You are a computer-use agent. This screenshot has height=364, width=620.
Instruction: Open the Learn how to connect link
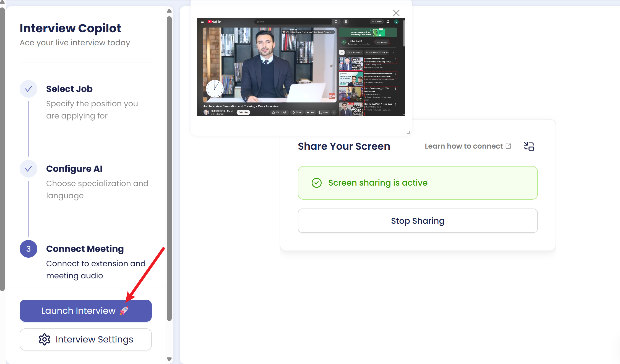tap(464, 146)
